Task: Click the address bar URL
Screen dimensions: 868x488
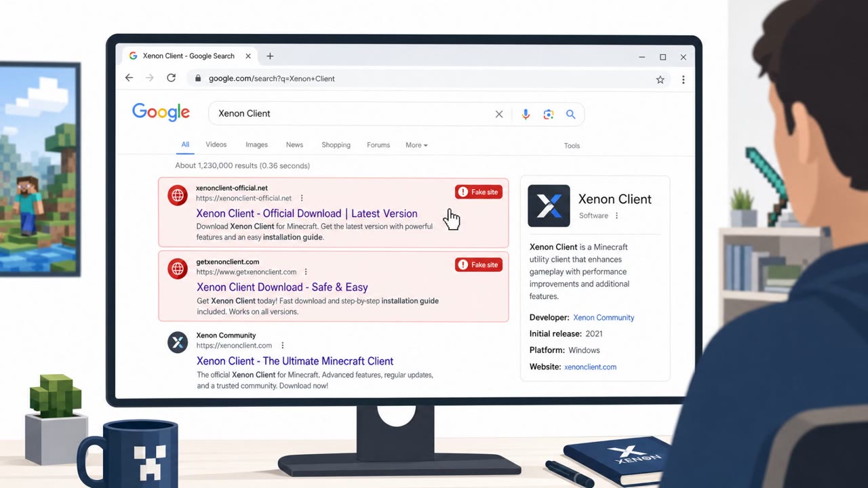Action: tap(272, 79)
